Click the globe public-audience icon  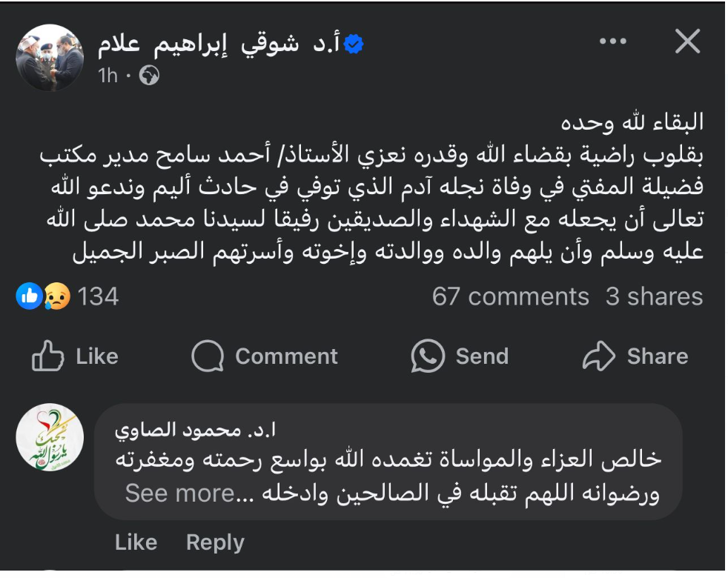pos(149,76)
